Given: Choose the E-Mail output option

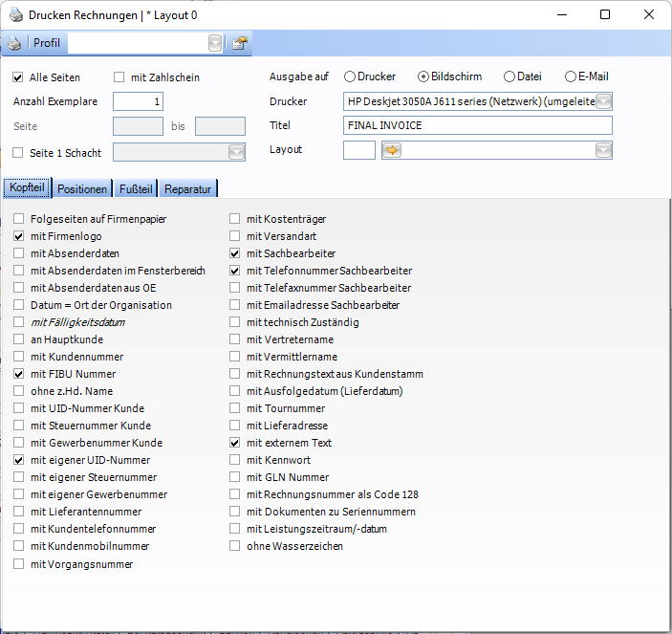Looking at the screenshot, I should pyautogui.click(x=571, y=77).
